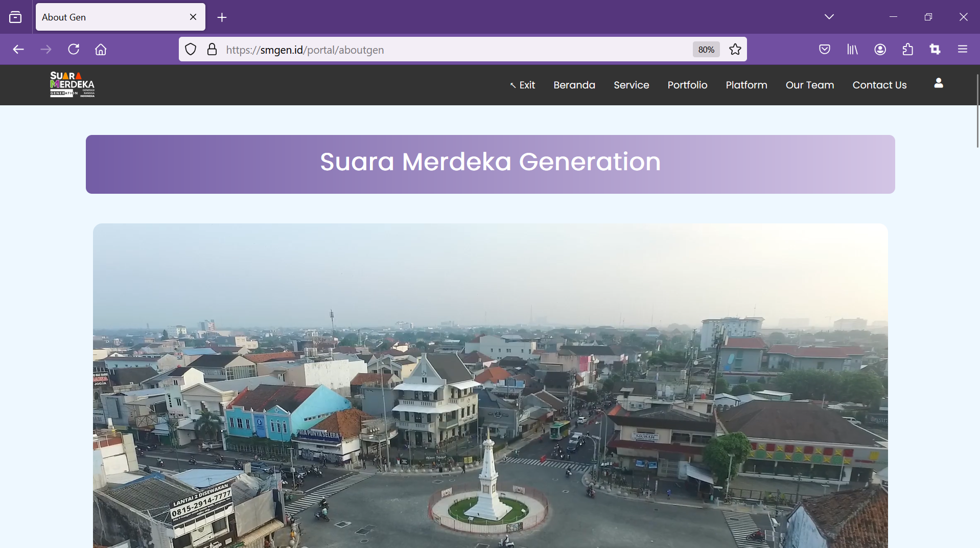Open the Firefox account icon
Viewport: 980px width, 548px height.
point(880,50)
